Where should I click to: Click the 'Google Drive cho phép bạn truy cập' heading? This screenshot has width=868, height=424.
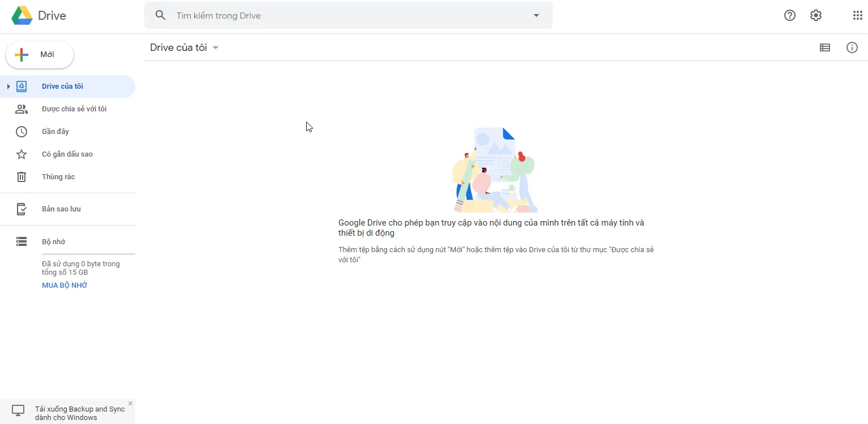pos(491,228)
